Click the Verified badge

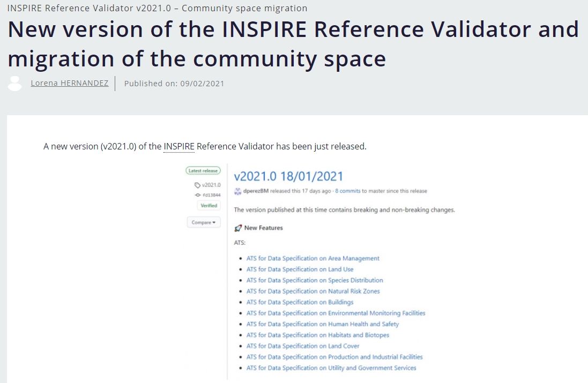pos(209,206)
